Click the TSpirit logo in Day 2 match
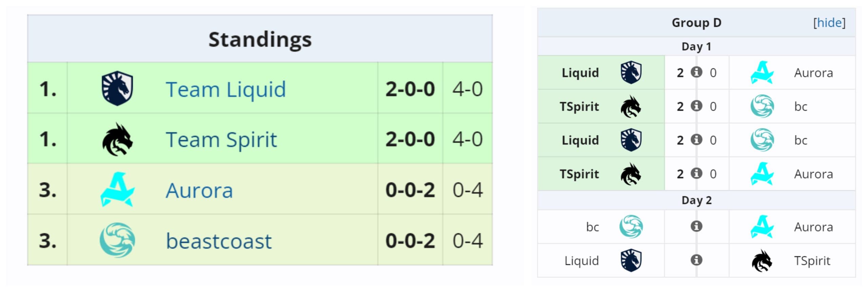Screen dimensions: 868x292 tap(762, 260)
